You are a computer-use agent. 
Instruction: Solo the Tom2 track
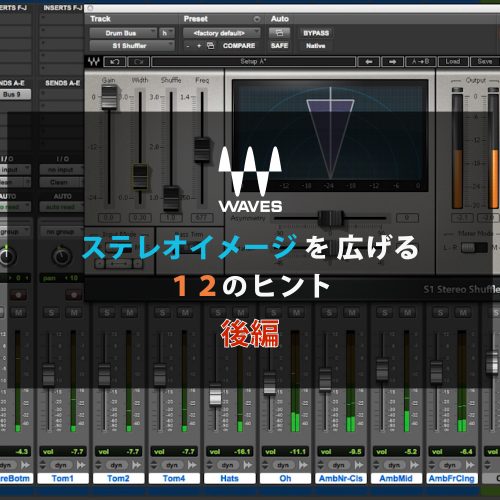coord(107,313)
